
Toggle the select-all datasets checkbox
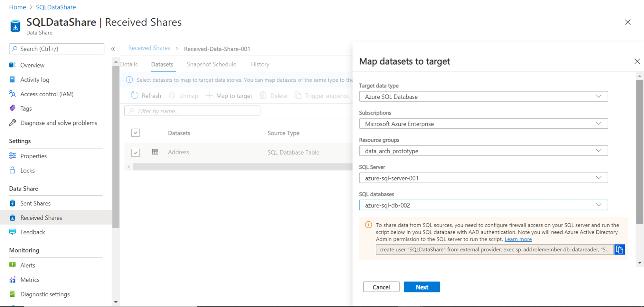click(x=136, y=133)
